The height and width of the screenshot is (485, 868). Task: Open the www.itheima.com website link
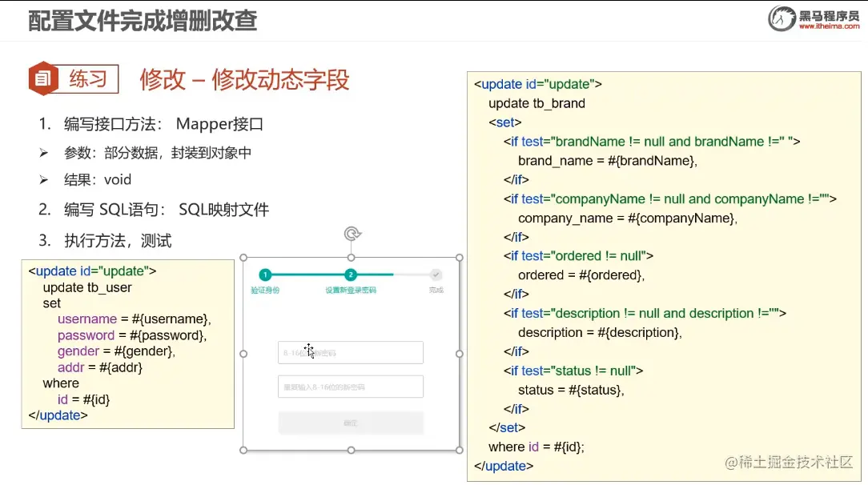click(x=831, y=24)
